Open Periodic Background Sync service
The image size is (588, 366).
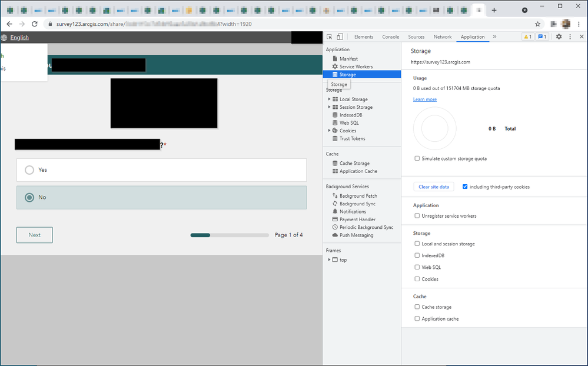point(366,228)
